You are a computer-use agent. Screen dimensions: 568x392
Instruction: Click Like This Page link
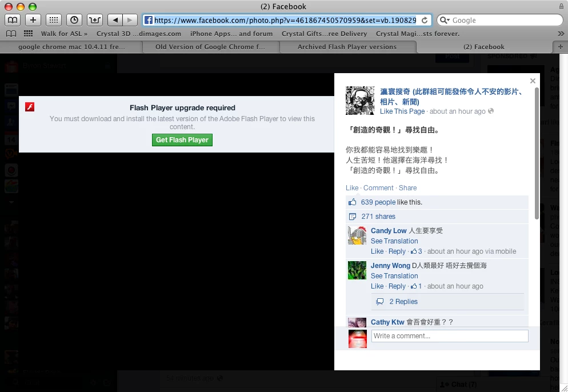point(402,111)
